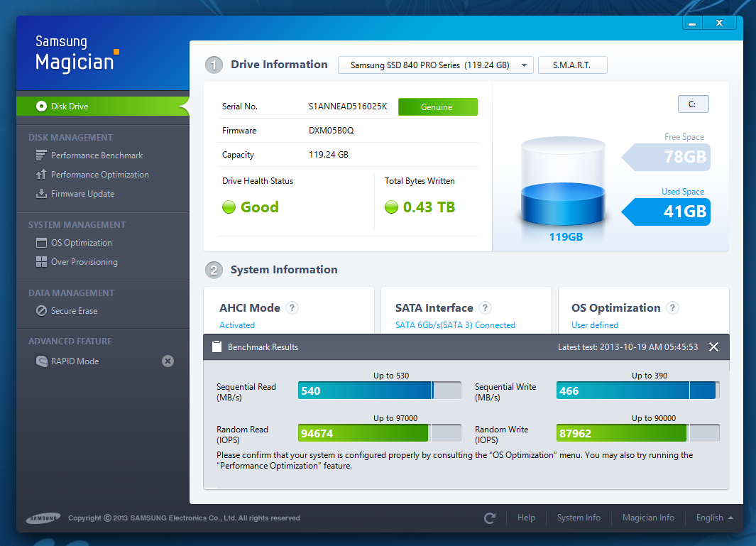Click the Random Write 87962 bar
The width and height of the screenshot is (756, 546).
click(x=637, y=432)
